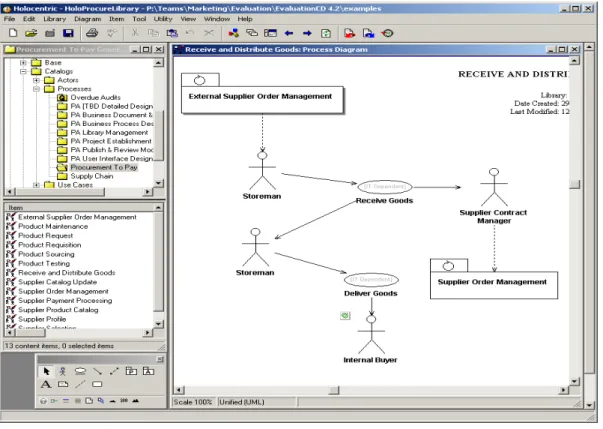Viewport: 603px width, 429px height.
Task: Collapse the Processes folder node
Action: [x=36, y=89]
